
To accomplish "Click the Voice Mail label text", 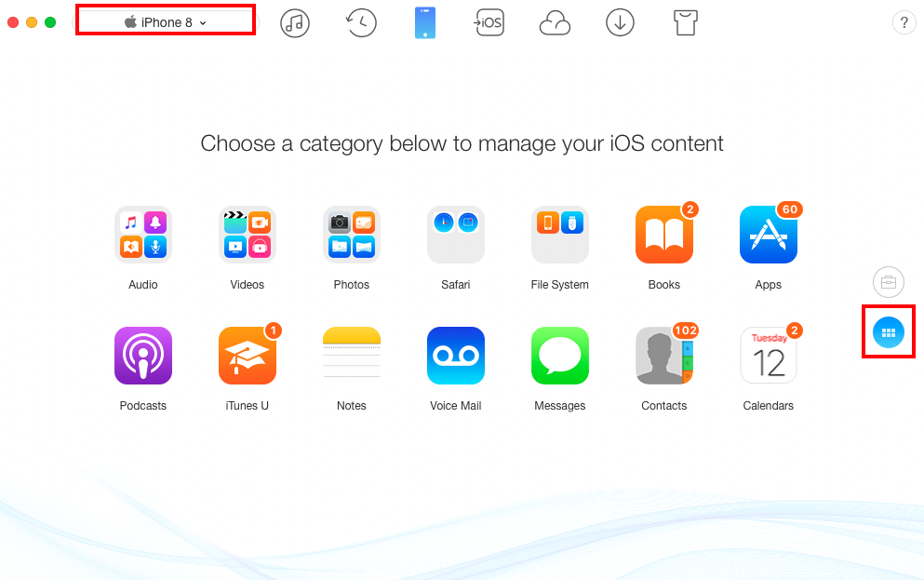I will pos(456,406).
